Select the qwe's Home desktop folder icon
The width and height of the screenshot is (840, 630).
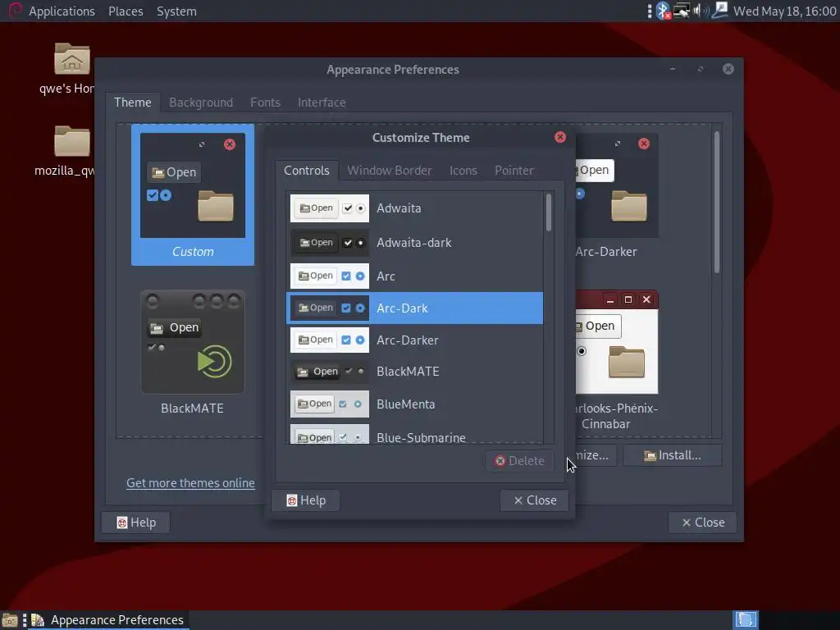72,59
